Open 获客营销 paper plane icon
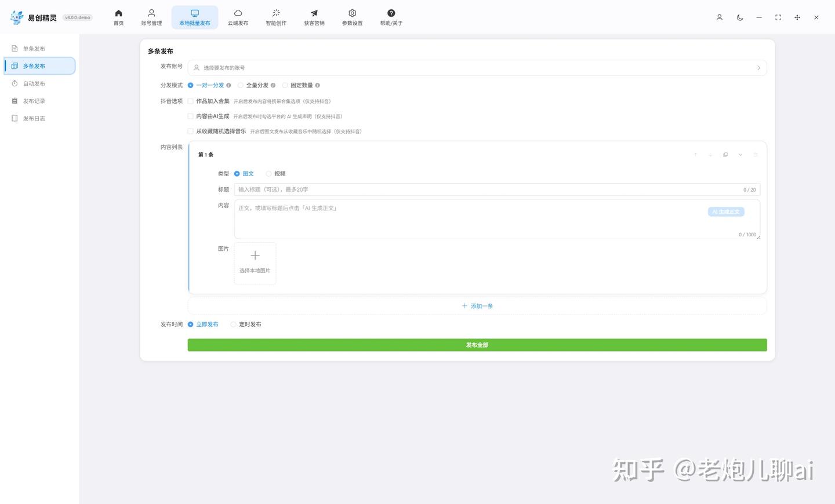 coord(314,13)
